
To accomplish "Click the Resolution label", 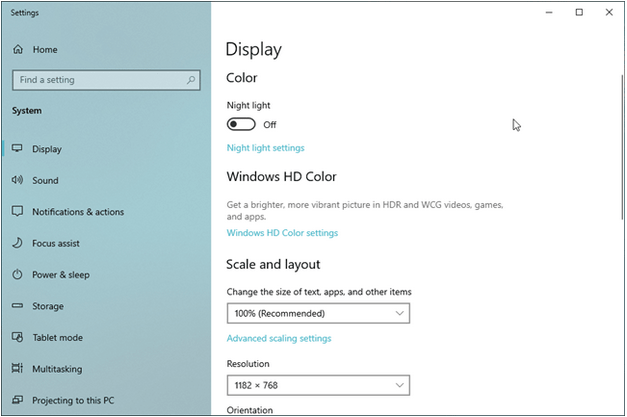I will point(248,363).
